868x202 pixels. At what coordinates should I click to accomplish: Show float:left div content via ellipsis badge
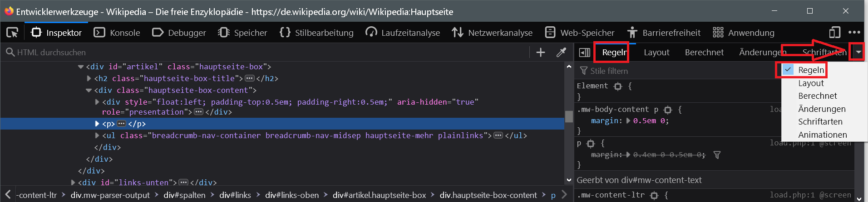point(198,112)
